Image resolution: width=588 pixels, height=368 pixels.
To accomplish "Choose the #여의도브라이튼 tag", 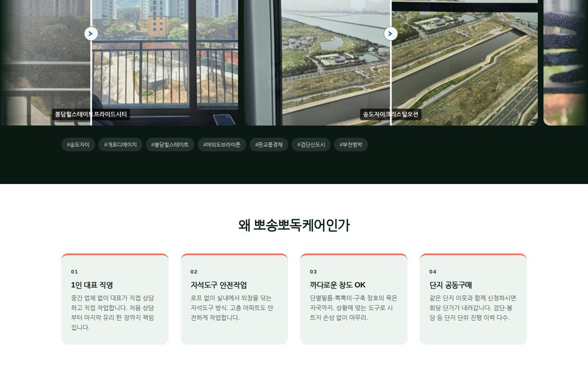I will pyautogui.click(x=222, y=145).
